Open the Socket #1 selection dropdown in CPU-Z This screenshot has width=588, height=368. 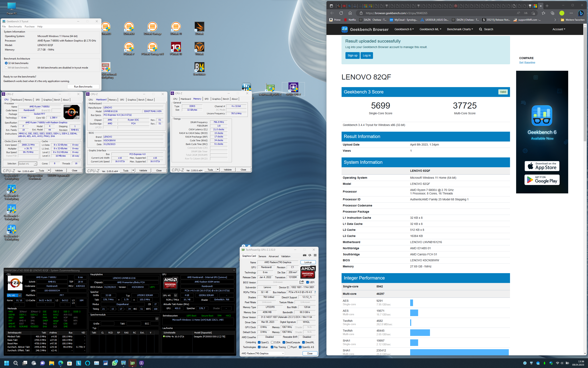pyautogui.click(x=27, y=164)
